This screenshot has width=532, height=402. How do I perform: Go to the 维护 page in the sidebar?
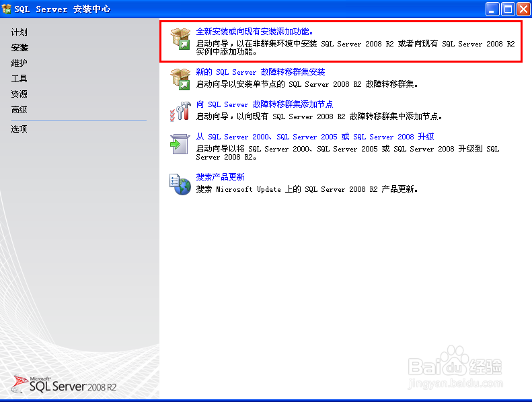click(x=19, y=63)
